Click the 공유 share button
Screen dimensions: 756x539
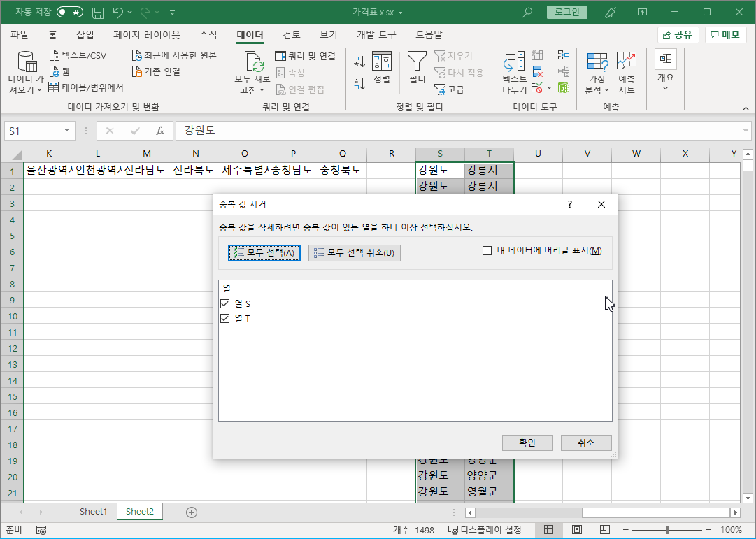pyautogui.click(x=678, y=35)
